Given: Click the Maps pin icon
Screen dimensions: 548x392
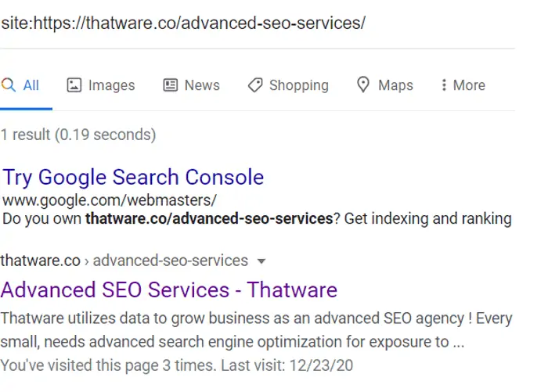Looking at the screenshot, I should point(363,85).
